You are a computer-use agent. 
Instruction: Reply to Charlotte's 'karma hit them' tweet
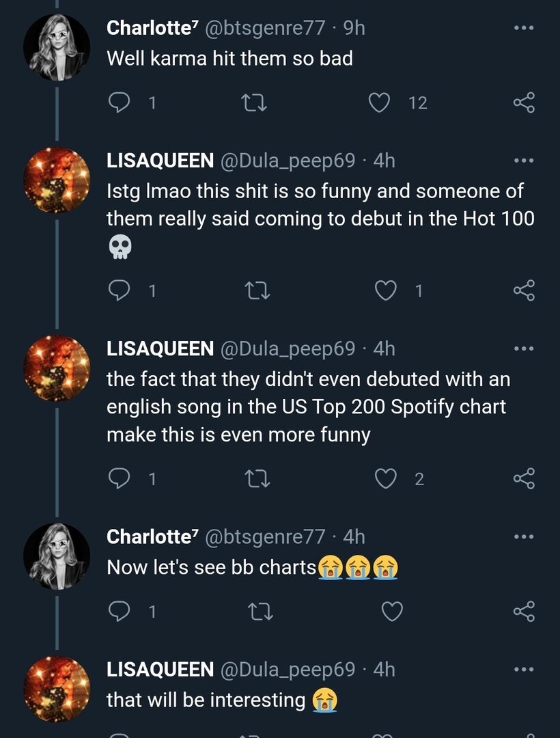click(119, 102)
